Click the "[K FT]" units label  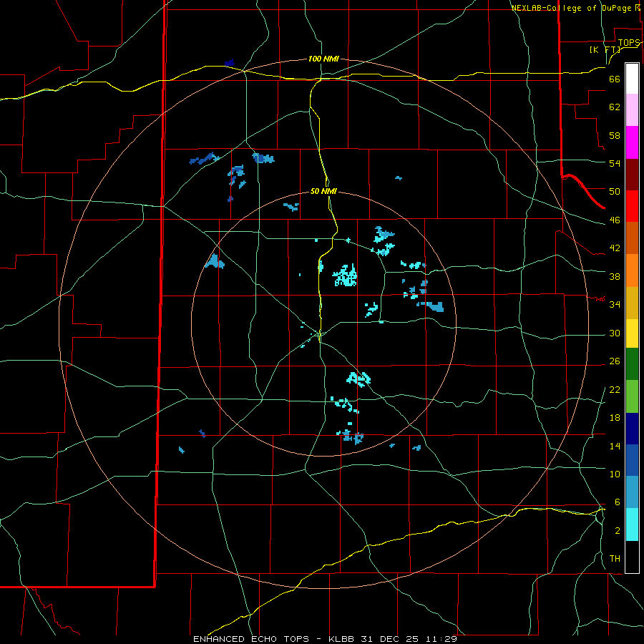point(605,50)
